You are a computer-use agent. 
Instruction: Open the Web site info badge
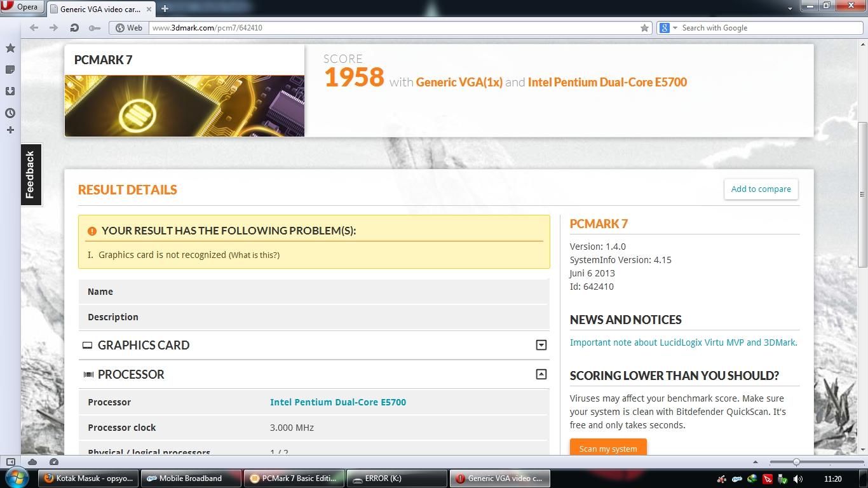pos(128,28)
